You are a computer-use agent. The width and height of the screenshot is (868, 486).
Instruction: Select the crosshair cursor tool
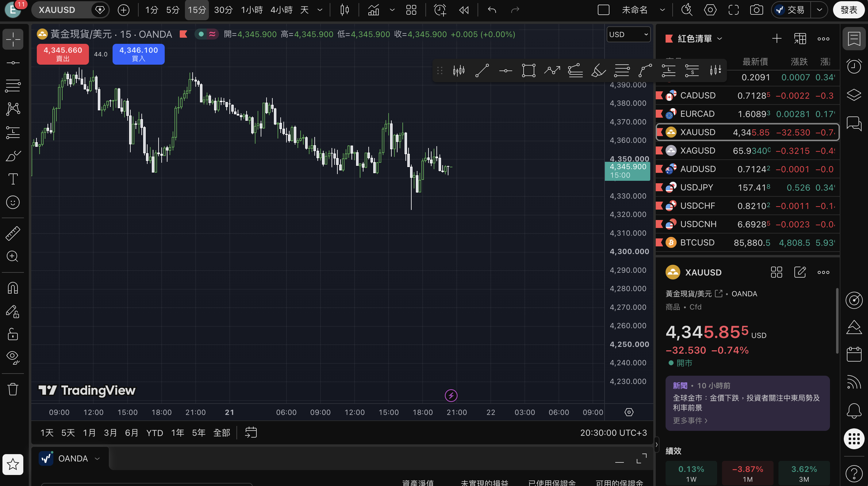tap(13, 40)
